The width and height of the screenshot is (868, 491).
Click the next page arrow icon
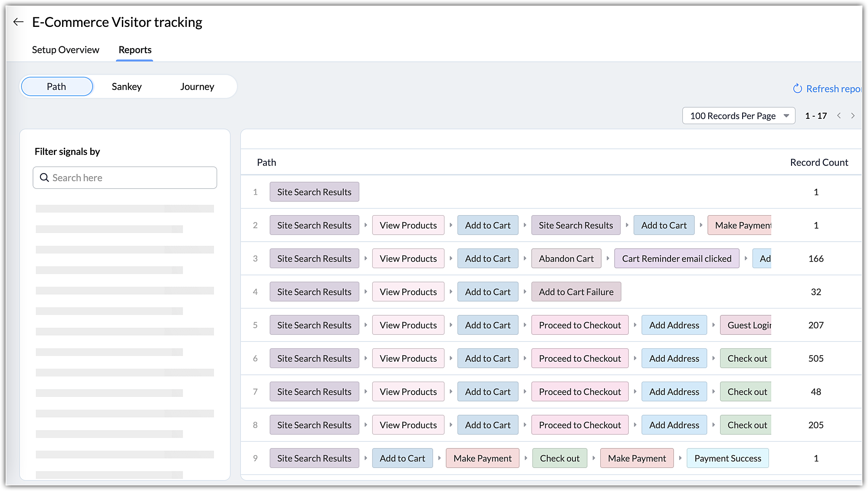click(x=853, y=116)
